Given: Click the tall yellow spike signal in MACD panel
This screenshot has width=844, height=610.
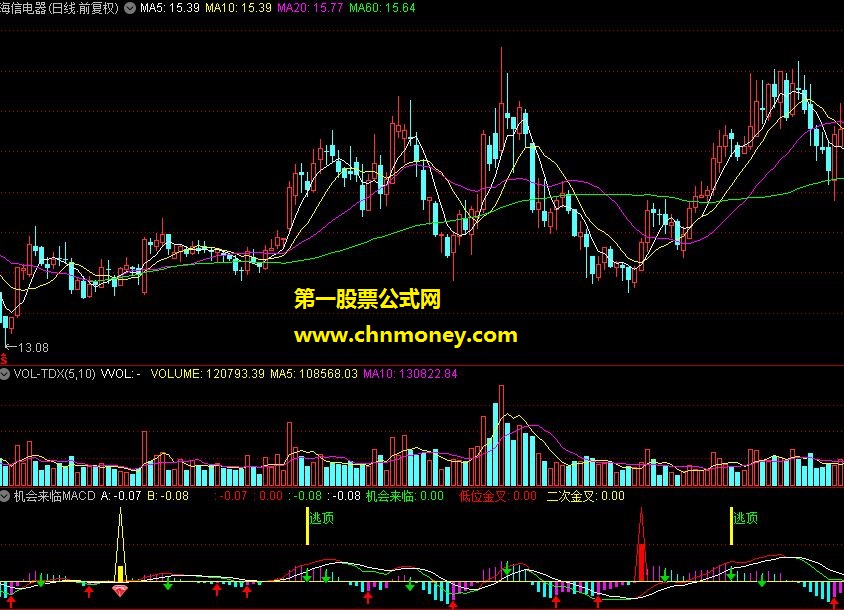Looking at the screenshot, I should point(121,545).
